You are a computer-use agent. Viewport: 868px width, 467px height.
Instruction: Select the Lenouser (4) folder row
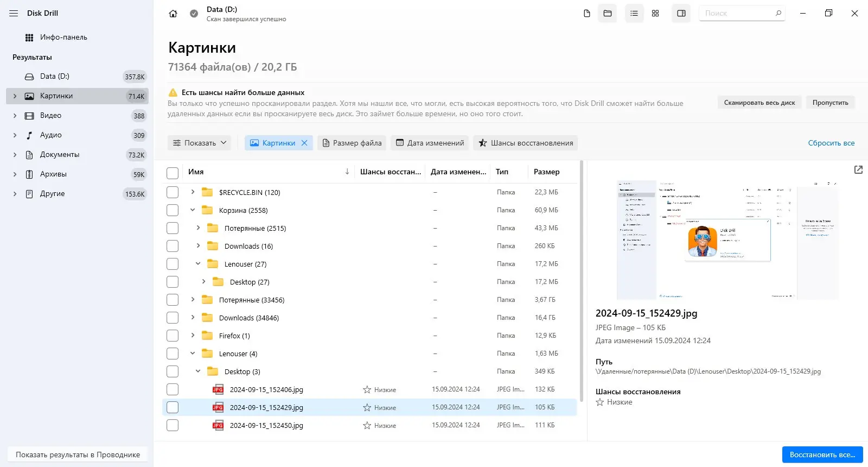pyautogui.click(x=369, y=354)
